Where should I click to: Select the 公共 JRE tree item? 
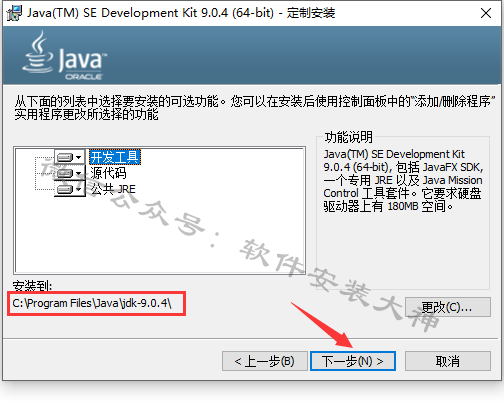click(113, 189)
